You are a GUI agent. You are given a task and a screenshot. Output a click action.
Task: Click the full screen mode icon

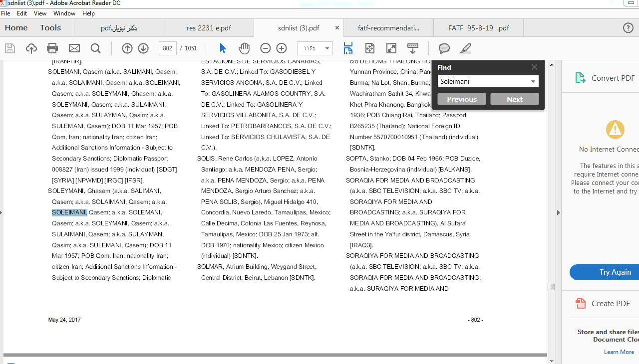pos(391,48)
